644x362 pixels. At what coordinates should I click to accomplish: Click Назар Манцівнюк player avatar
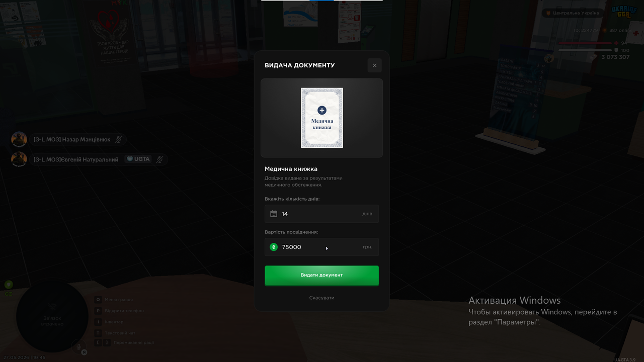pyautogui.click(x=19, y=139)
